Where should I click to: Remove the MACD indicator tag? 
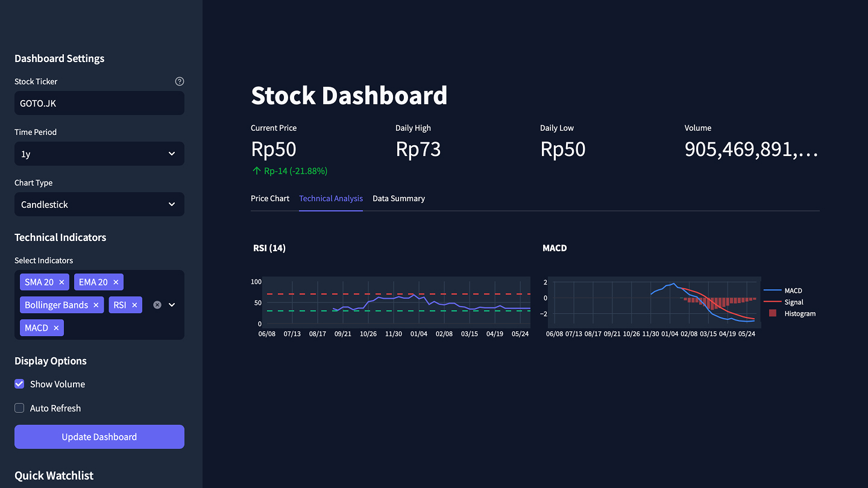56,328
